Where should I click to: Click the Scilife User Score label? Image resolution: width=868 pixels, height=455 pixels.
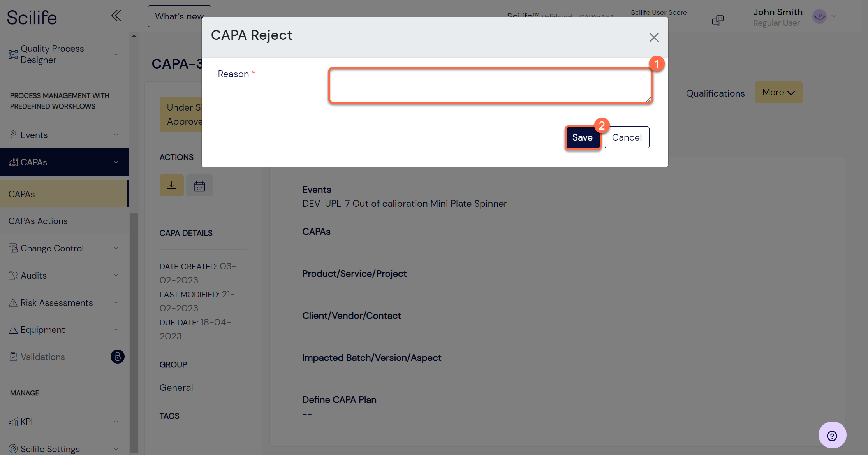pos(658,12)
